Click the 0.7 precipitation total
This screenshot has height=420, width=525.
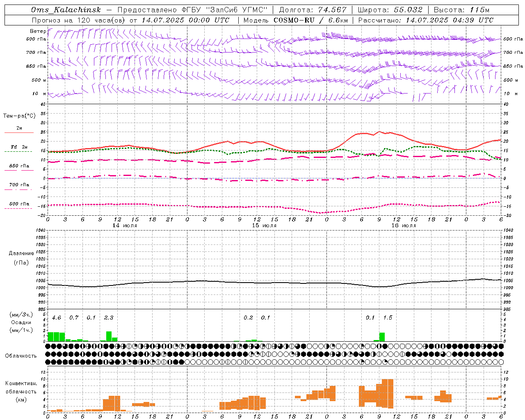[74, 317]
